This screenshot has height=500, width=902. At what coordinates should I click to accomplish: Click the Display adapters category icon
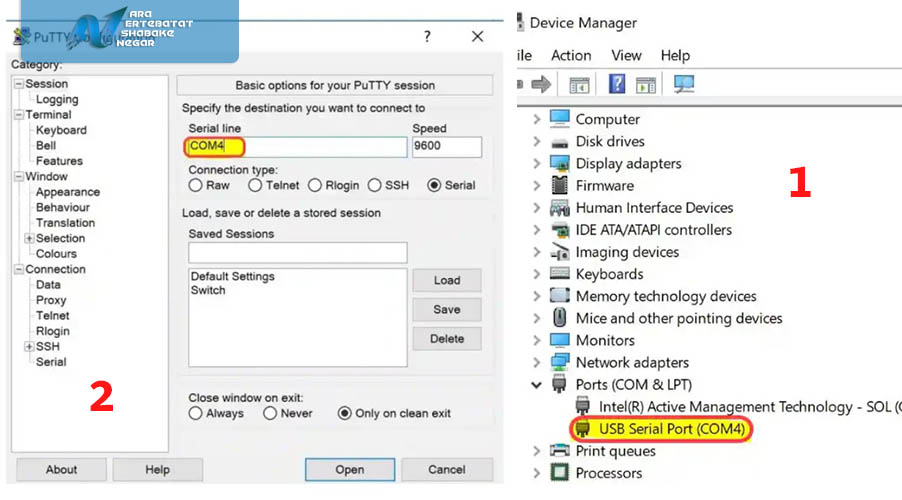click(x=559, y=163)
